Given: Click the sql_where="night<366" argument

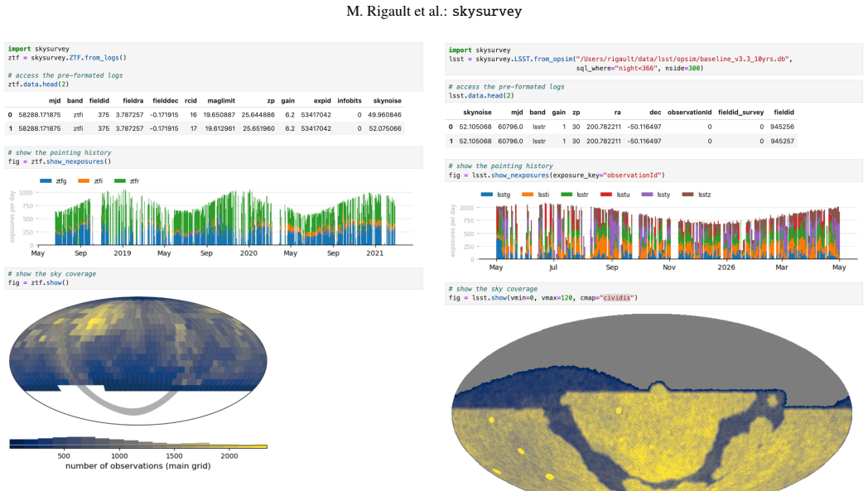Looking at the screenshot, I should coord(617,68).
